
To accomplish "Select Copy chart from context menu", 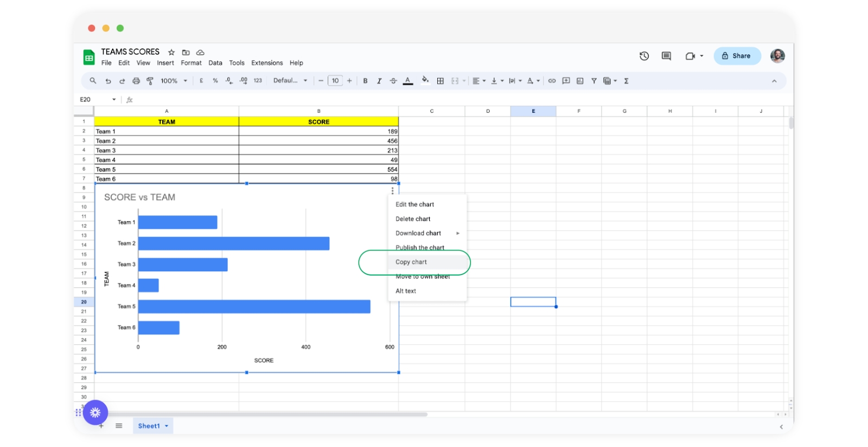I will [411, 262].
